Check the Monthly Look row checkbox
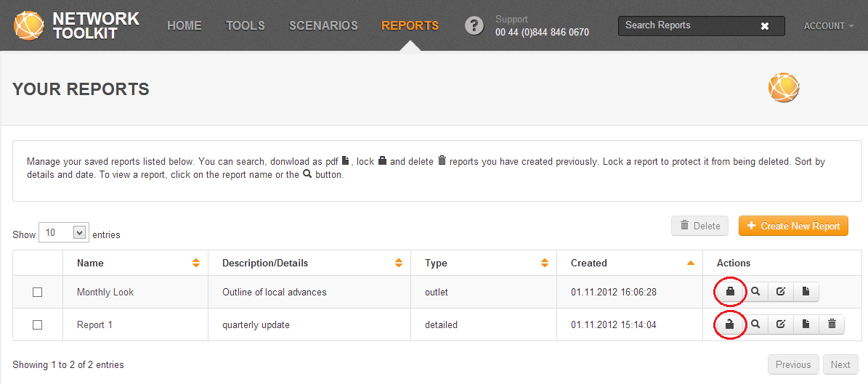The image size is (868, 384). [38, 292]
